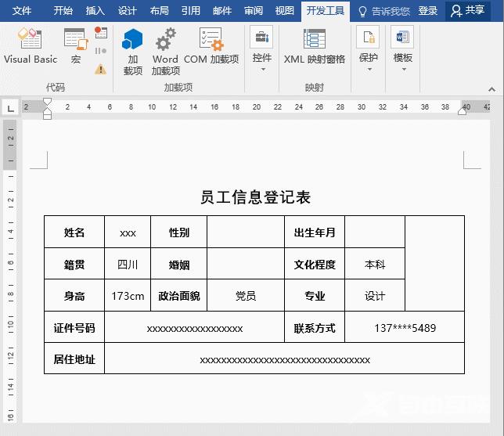
Task: Click the left indent marker on ruler
Action: [47, 114]
